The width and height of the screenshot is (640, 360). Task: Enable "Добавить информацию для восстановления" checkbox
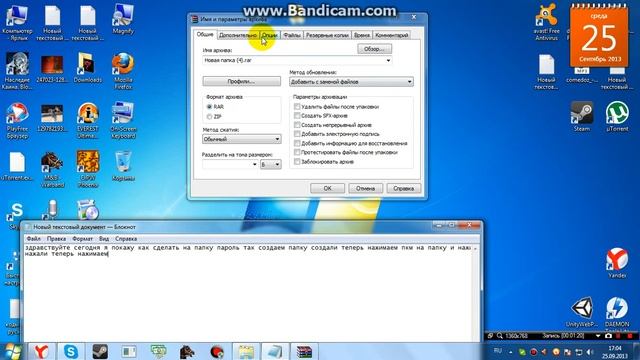point(297,143)
